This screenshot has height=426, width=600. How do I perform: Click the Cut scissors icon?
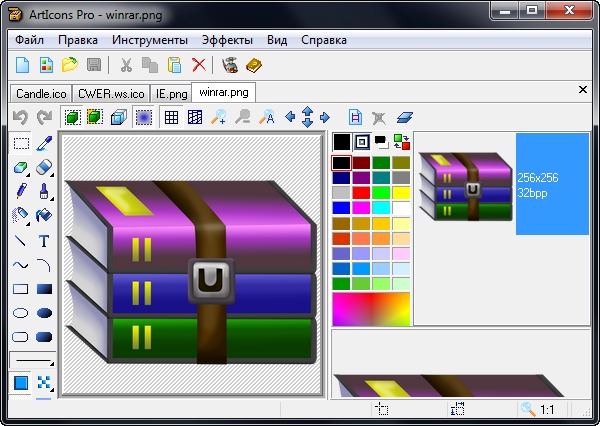[126, 65]
